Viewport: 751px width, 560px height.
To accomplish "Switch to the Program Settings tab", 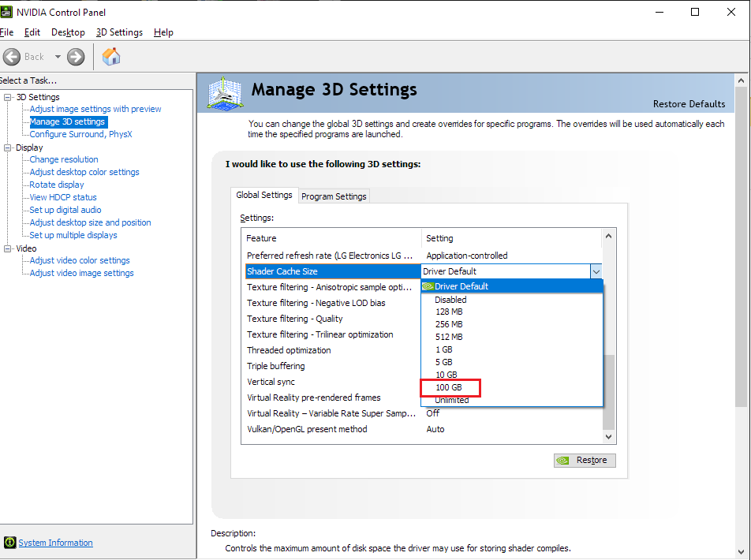I will tap(334, 196).
